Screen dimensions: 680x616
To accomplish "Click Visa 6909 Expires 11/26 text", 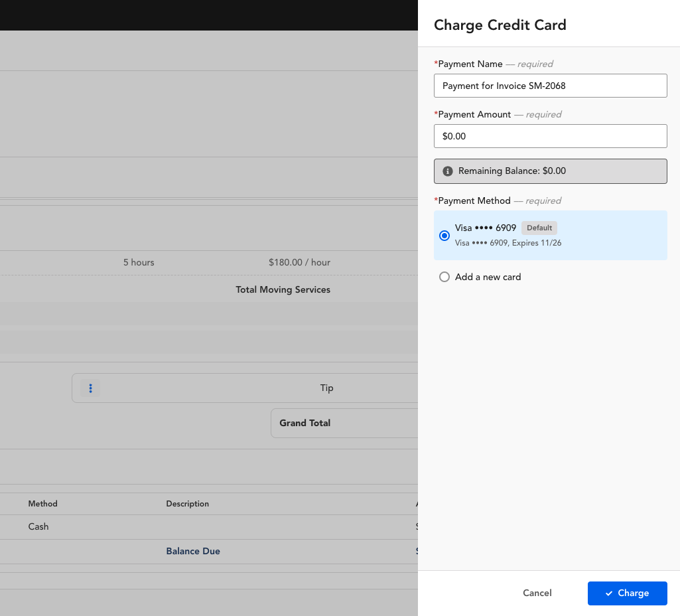I will coord(508,243).
